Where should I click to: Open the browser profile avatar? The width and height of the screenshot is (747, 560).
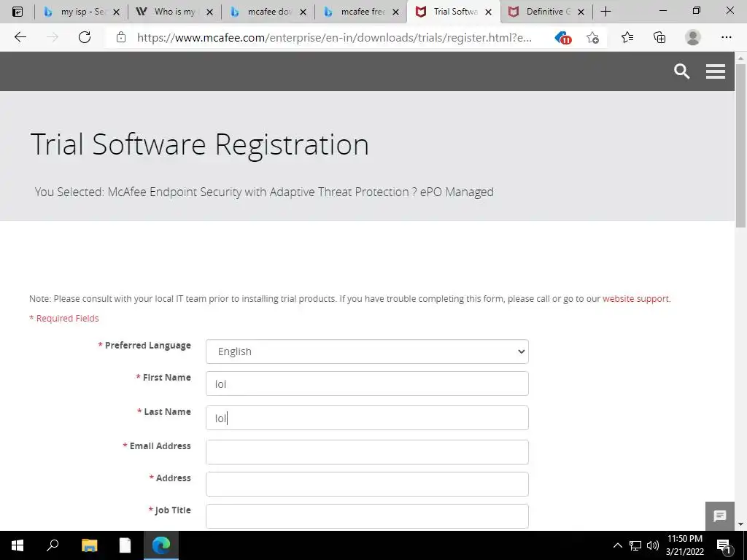(693, 37)
